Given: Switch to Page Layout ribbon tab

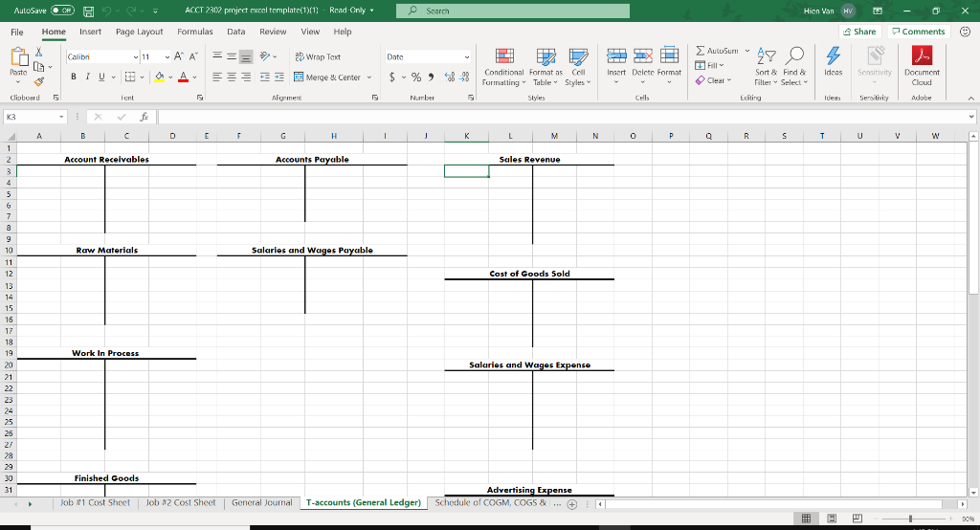Looking at the screenshot, I should (139, 32).
